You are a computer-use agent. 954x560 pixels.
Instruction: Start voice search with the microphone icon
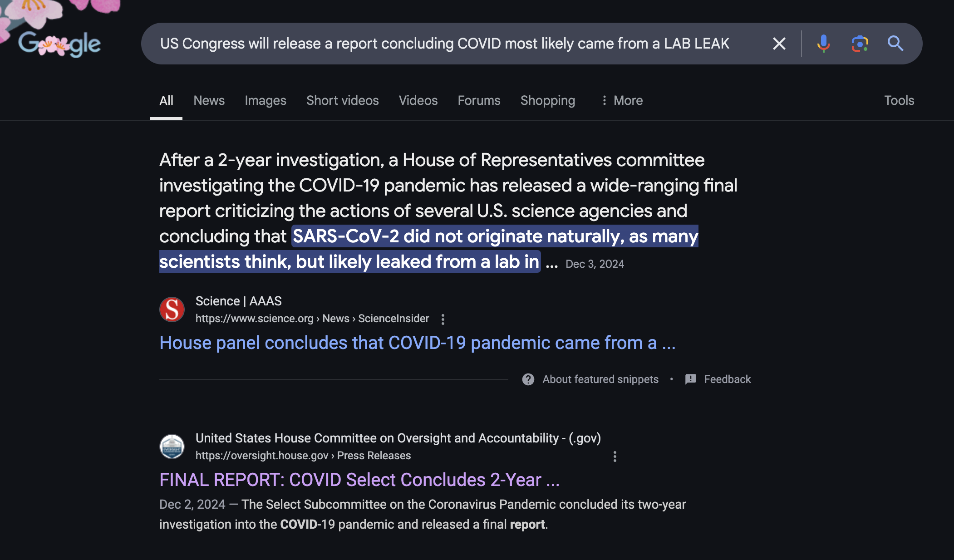pyautogui.click(x=823, y=44)
